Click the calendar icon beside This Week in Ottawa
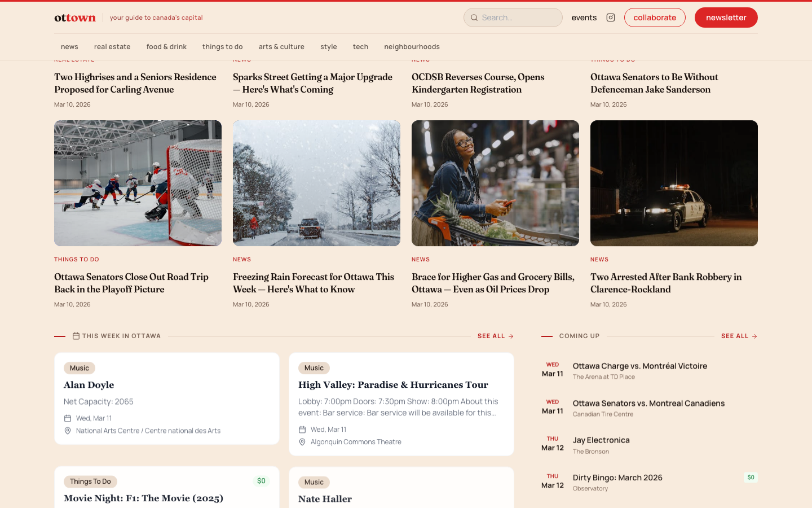The height and width of the screenshot is (508, 812). point(76,336)
